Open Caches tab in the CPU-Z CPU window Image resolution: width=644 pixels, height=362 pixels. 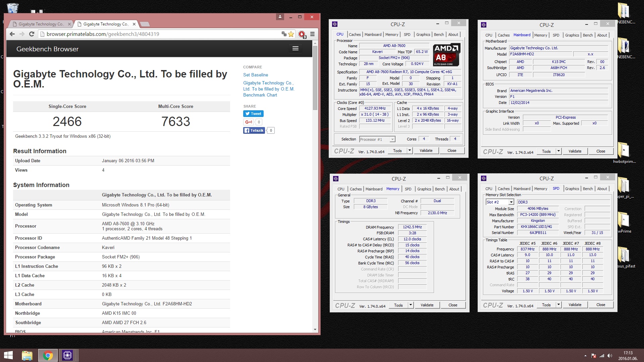click(x=355, y=35)
